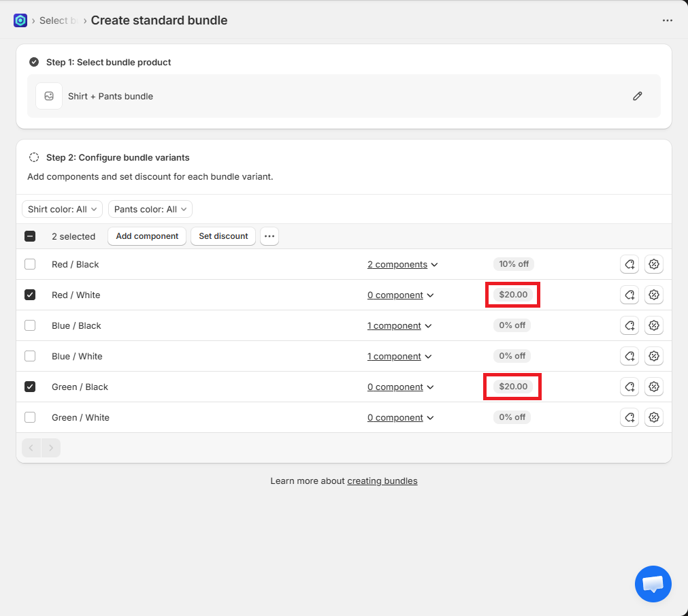Click the $20.00 badge for Green / Black

click(512, 387)
